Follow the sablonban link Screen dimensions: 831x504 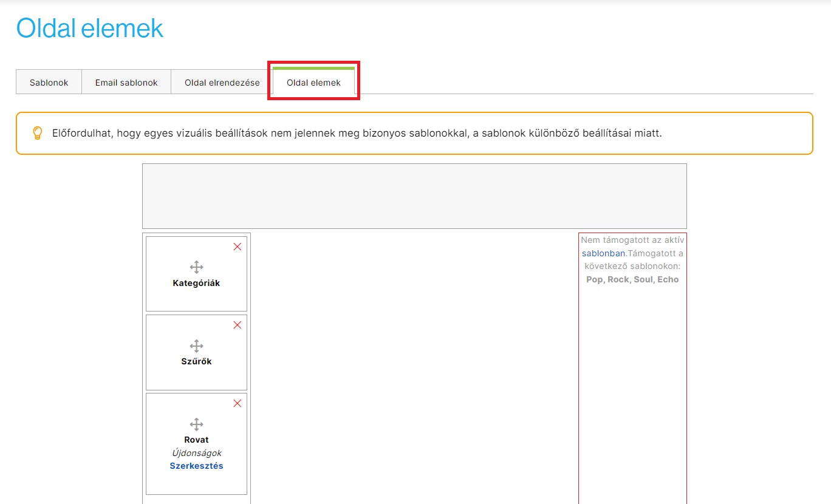(x=604, y=253)
